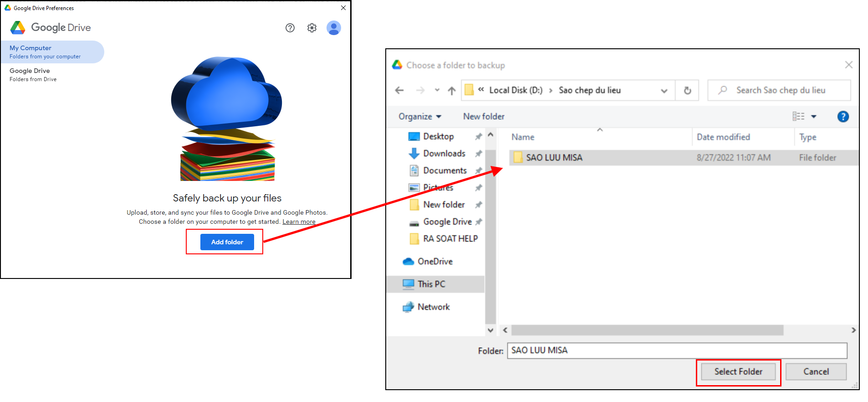This screenshot has width=868, height=402.
Task: Go forward in folder dialog
Action: point(420,90)
